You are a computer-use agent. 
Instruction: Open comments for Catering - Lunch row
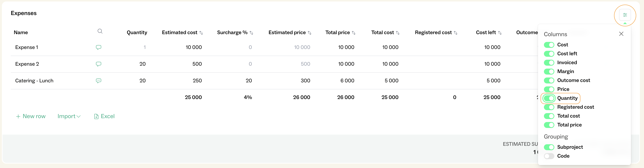(99, 80)
